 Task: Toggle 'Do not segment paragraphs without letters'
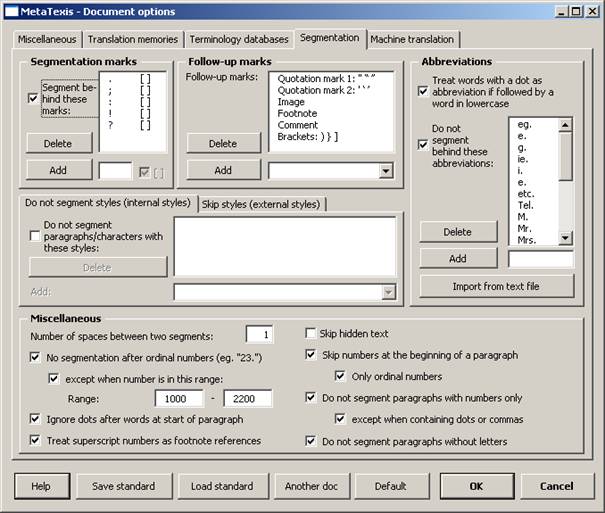tap(310, 441)
